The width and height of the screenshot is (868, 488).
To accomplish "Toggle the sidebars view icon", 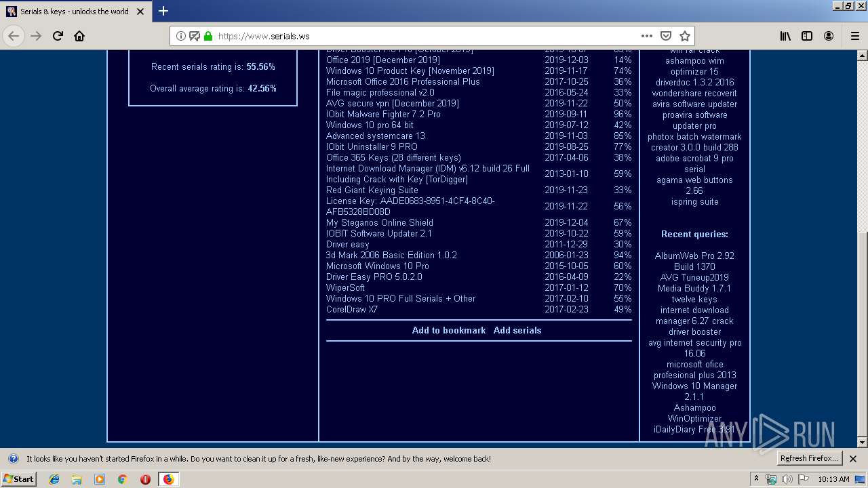I will point(807,36).
